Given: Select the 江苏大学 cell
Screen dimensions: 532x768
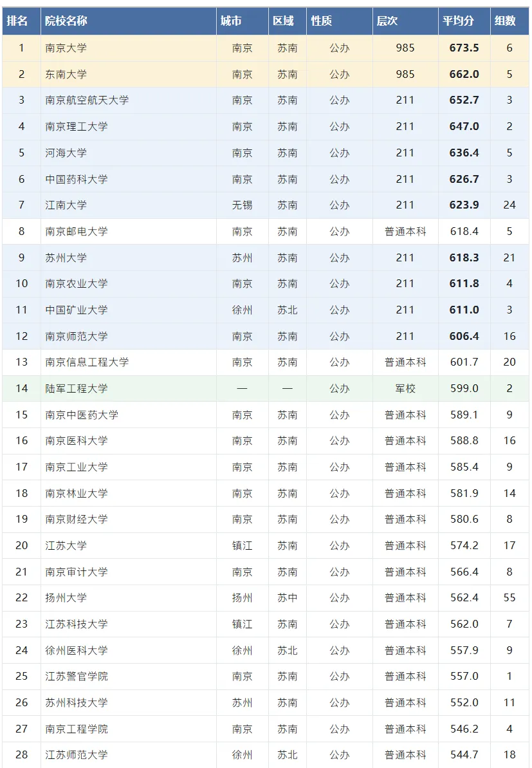Looking at the screenshot, I should (x=128, y=546).
